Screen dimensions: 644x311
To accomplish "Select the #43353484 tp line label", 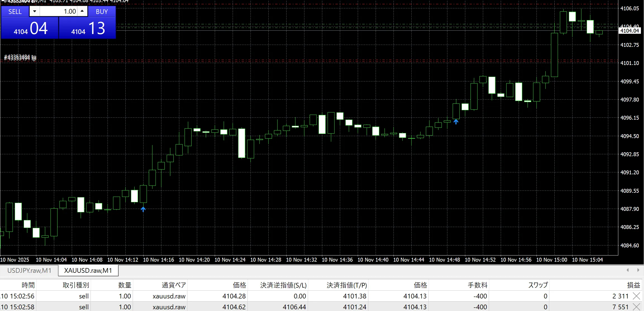I will click(x=20, y=58).
